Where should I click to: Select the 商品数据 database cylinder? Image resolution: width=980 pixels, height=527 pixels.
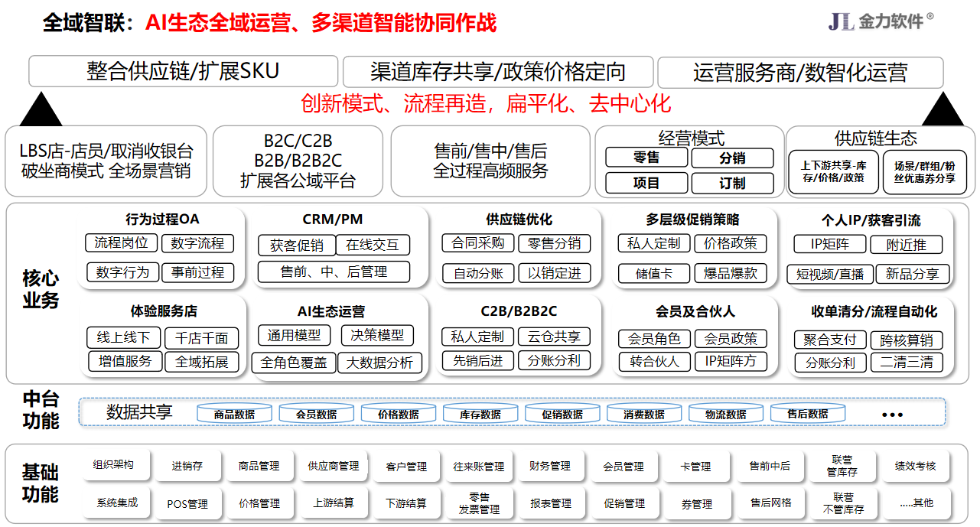coord(234,414)
